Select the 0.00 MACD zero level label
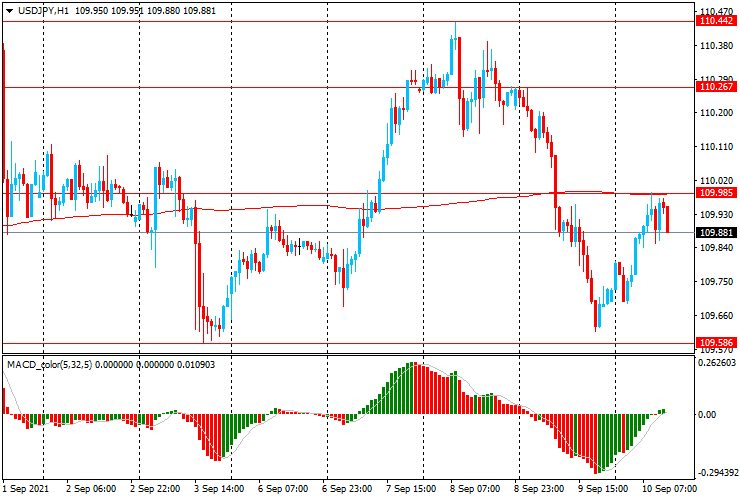This screenshot has width=740, height=500. [707, 415]
